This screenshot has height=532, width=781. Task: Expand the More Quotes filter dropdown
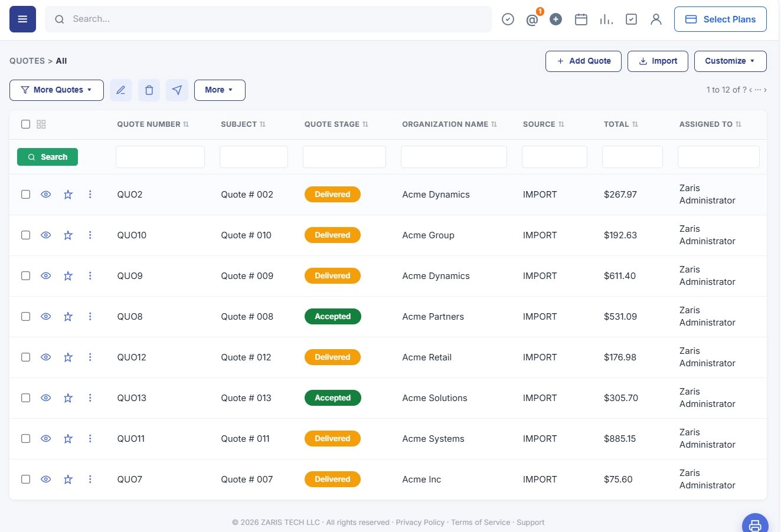(57, 90)
